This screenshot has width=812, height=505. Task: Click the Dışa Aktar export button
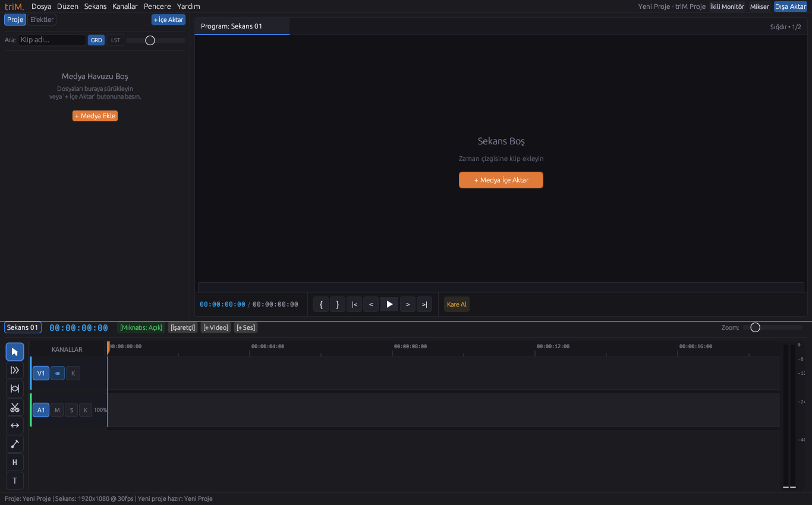click(x=791, y=7)
